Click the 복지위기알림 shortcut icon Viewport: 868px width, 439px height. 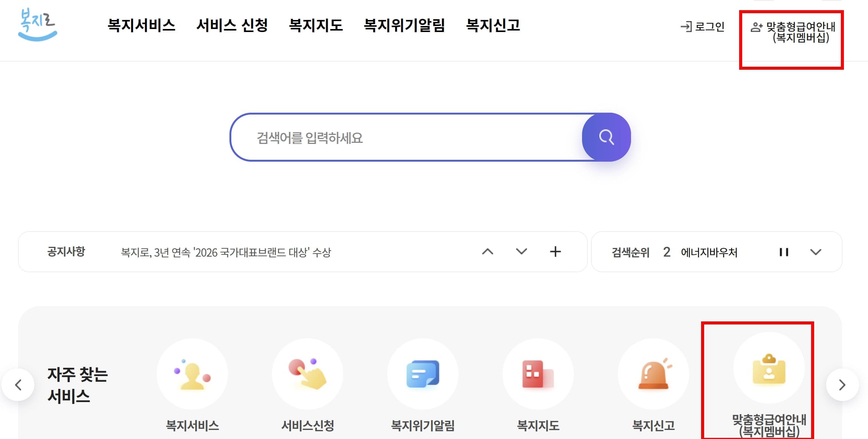pyautogui.click(x=423, y=374)
